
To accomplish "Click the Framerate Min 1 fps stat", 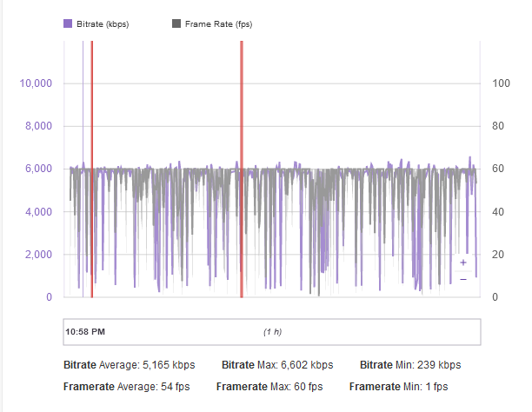I will (401, 386).
